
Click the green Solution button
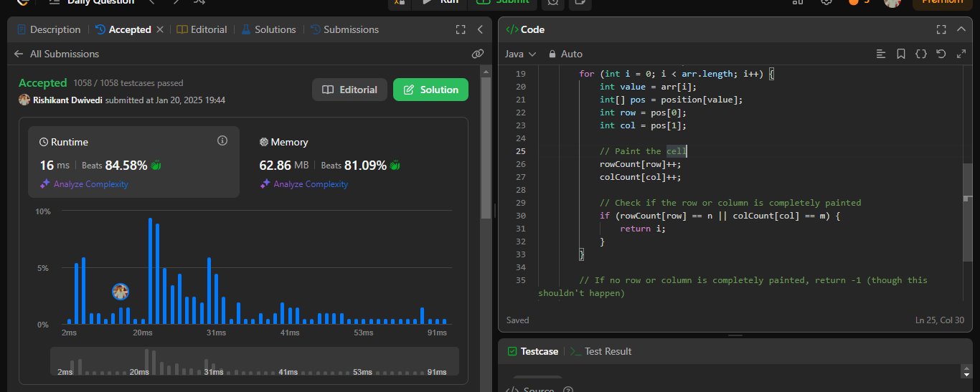pos(430,90)
